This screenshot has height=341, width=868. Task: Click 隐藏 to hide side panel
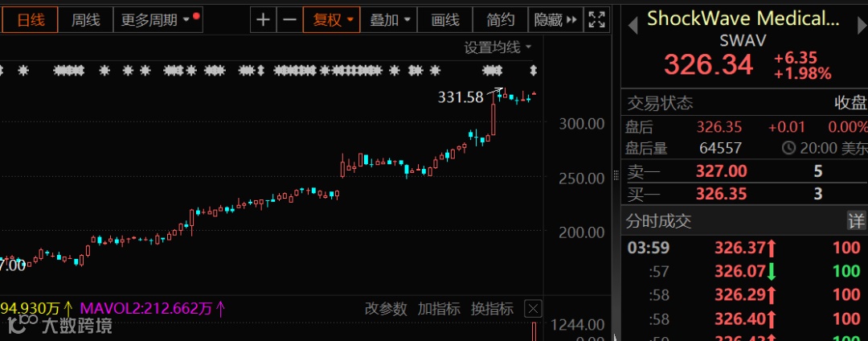pyautogui.click(x=555, y=20)
